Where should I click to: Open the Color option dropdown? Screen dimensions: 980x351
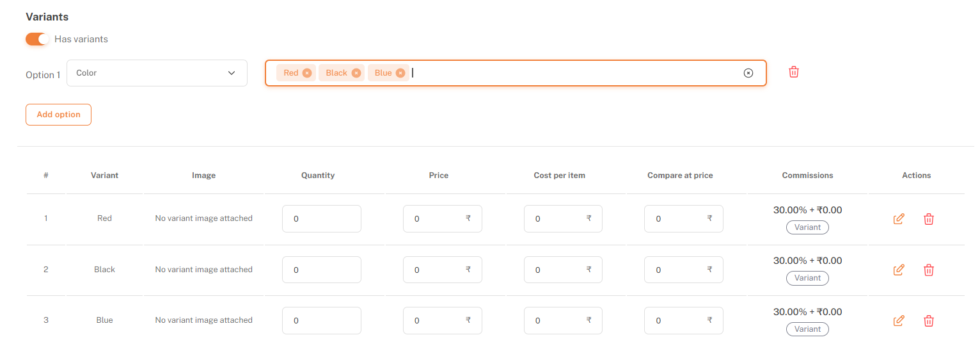(x=157, y=73)
